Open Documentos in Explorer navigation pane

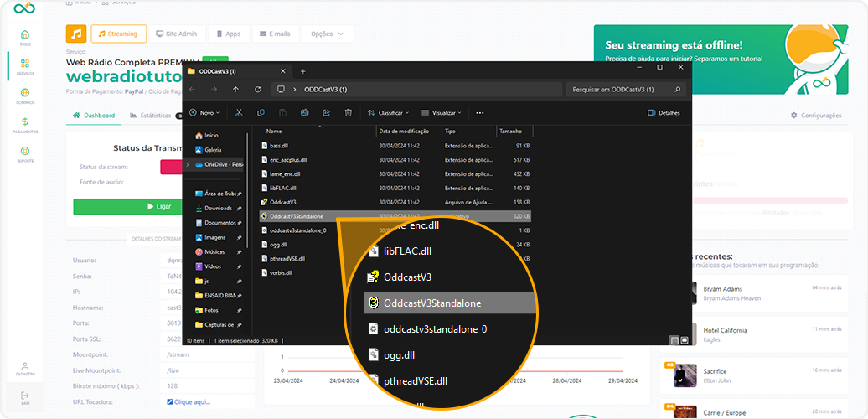tap(218, 223)
